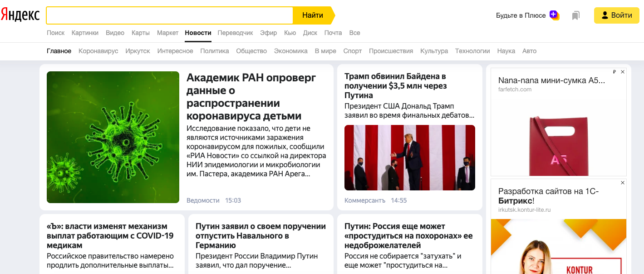Open the Путин Навального Германию headline
644x274 pixels.
pyautogui.click(x=261, y=236)
